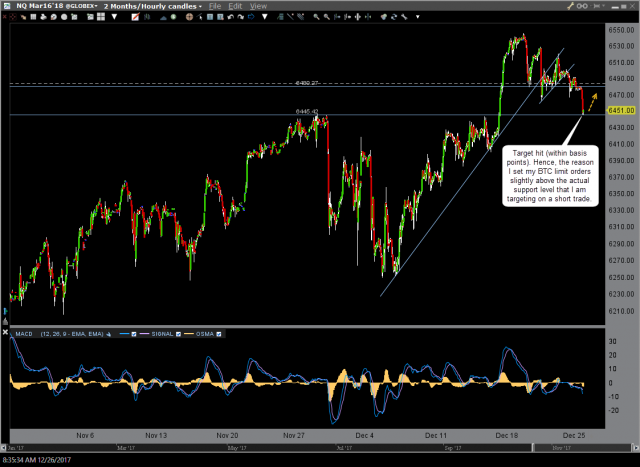Screen dimensions: 640x467
Task: Toggle the MACD line checkbox
Action: pos(134,334)
